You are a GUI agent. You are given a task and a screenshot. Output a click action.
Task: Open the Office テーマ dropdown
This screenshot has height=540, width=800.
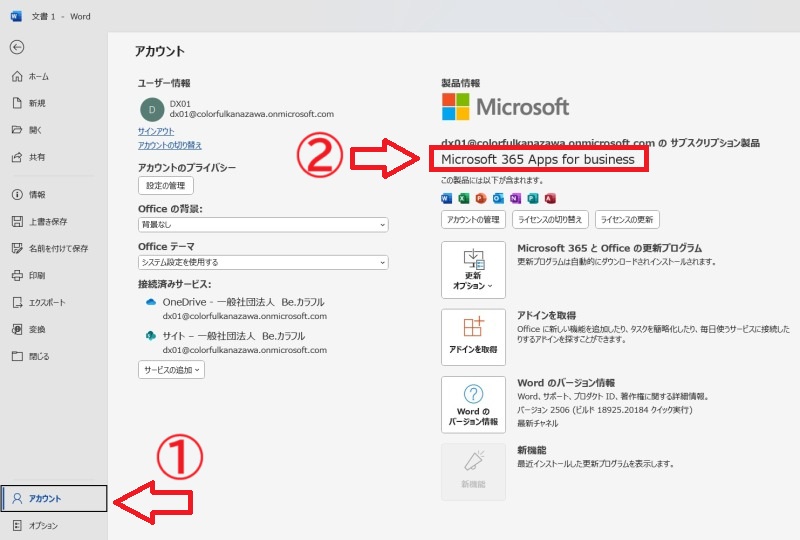262,262
